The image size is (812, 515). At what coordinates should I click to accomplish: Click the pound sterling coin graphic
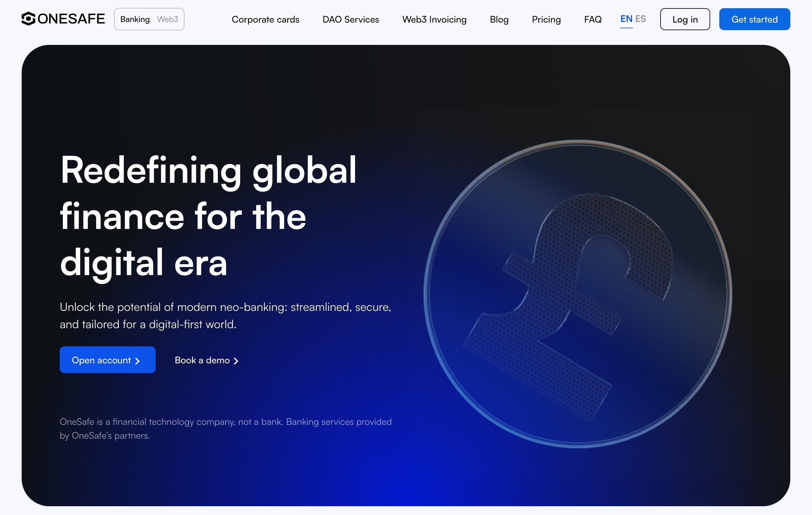coord(577,294)
